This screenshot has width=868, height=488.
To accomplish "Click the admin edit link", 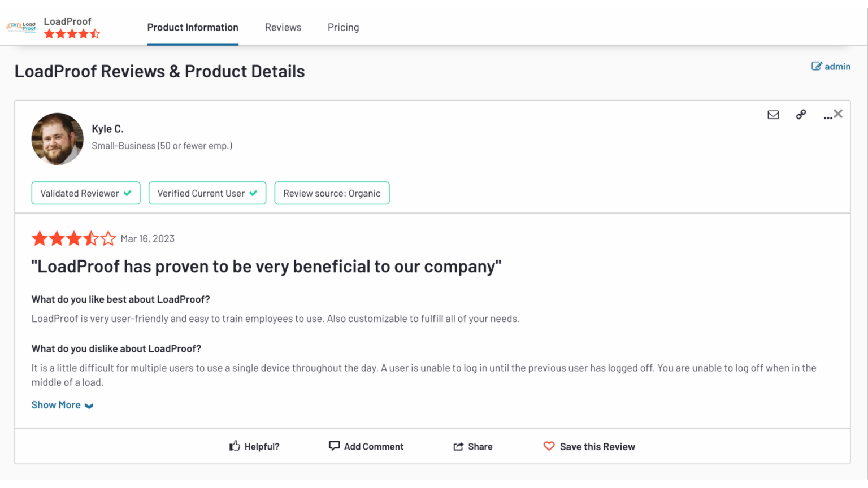I will (x=831, y=66).
